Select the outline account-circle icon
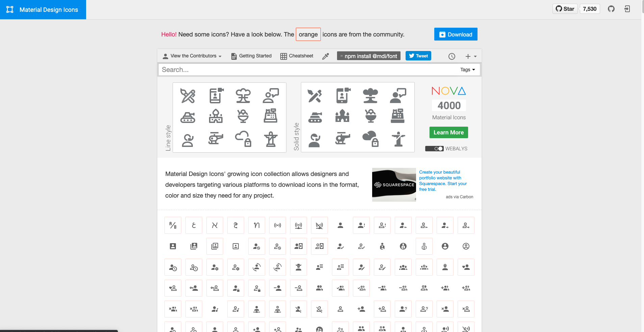Screen dimensions: 644x332 (x=466, y=246)
